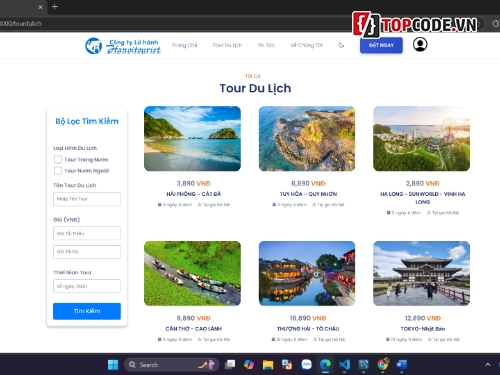Open the Tokyo temple thumbnail

[421, 273]
